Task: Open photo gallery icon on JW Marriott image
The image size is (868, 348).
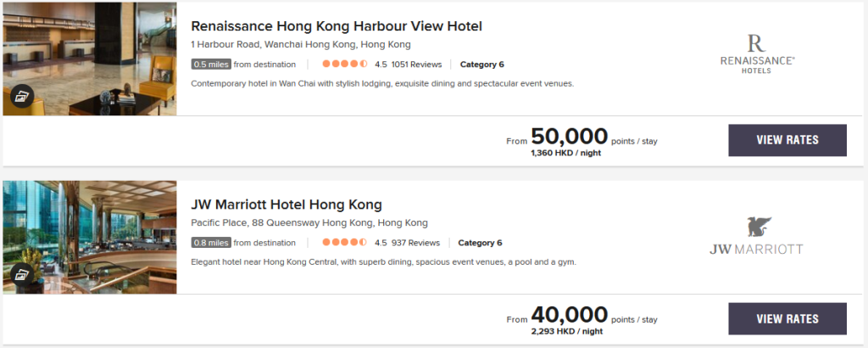Action: [x=21, y=274]
